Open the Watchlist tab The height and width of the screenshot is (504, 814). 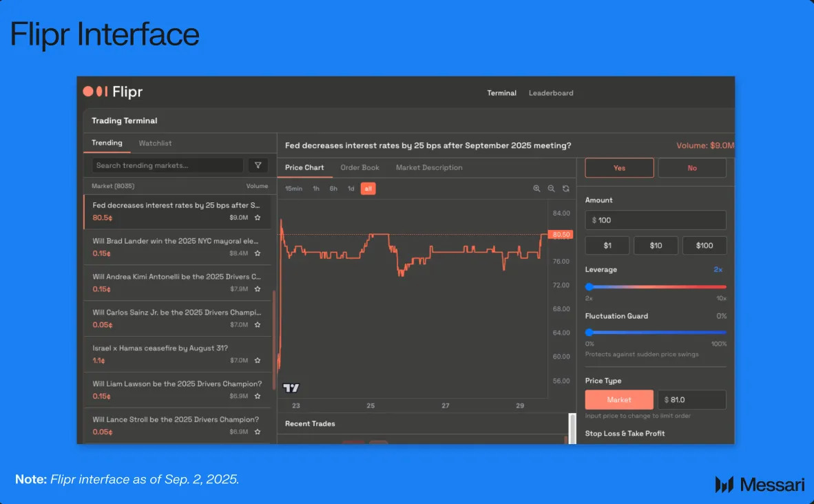[x=155, y=143]
